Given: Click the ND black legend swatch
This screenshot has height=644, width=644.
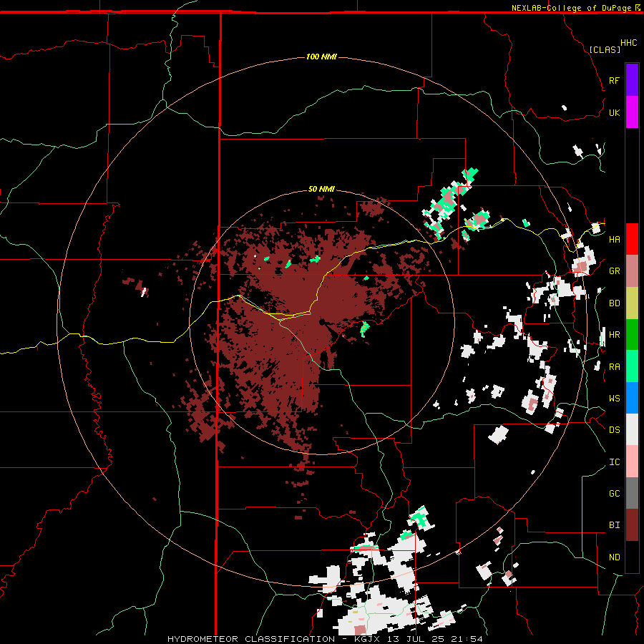Looking at the screenshot, I should pyautogui.click(x=632, y=557).
